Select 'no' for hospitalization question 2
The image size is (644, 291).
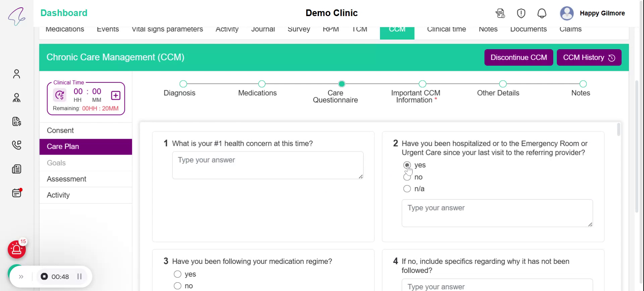407,177
